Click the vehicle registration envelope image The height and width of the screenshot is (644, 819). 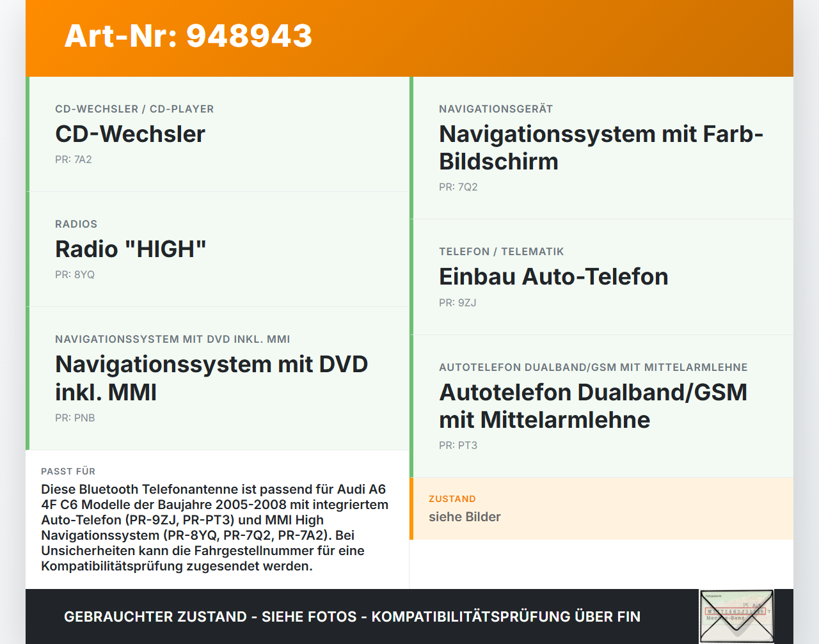click(x=736, y=615)
